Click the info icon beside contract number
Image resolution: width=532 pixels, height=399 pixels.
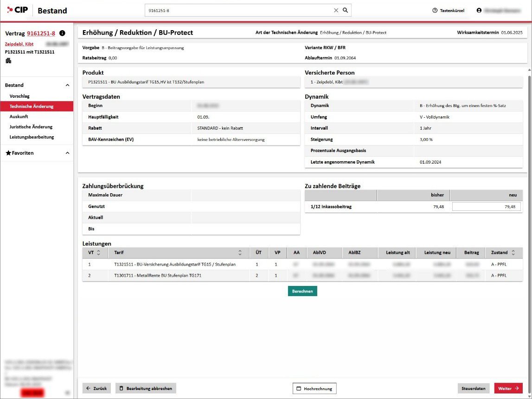click(63, 33)
